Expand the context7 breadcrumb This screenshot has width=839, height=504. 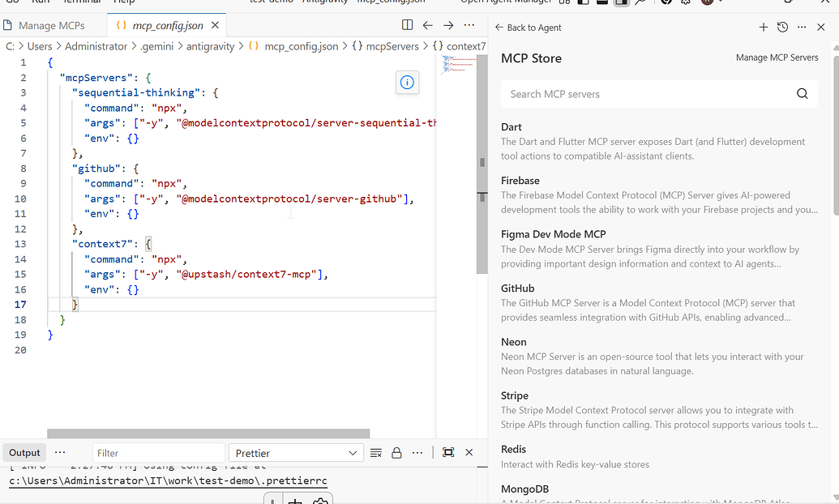459,46
